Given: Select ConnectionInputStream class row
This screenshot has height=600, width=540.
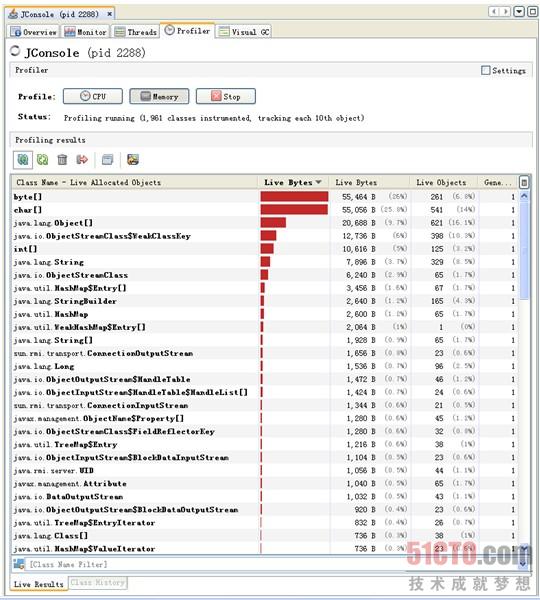Looking at the screenshot, I should pyautogui.click(x=265, y=405).
